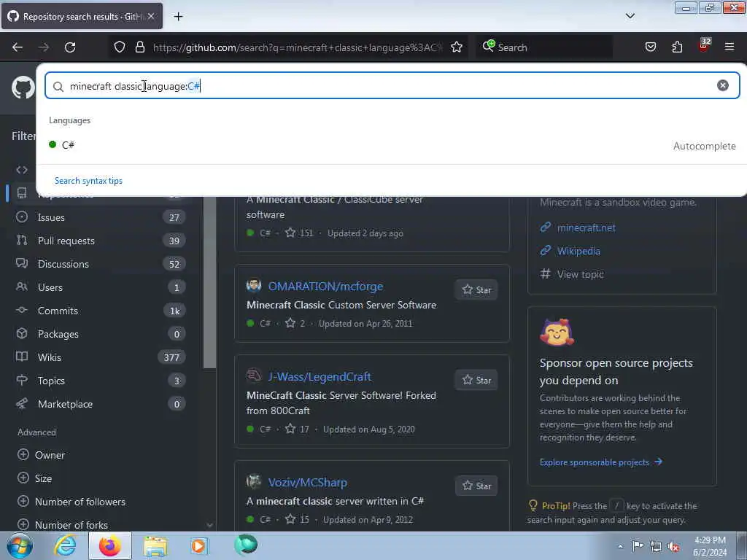Filter by Discussions
The height and width of the screenshot is (560, 747).
(x=100, y=264)
